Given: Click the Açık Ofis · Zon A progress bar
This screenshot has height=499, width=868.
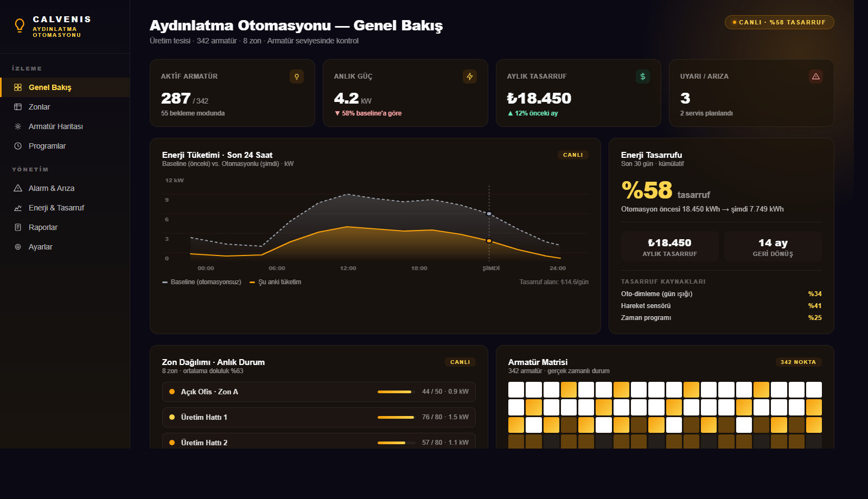Looking at the screenshot, I should coord(395,392).
